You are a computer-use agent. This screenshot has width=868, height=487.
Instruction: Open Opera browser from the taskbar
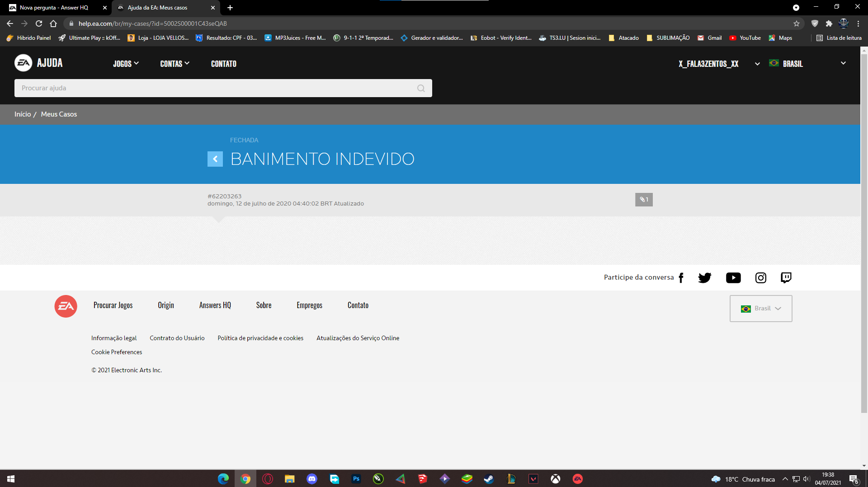point(268,479)
